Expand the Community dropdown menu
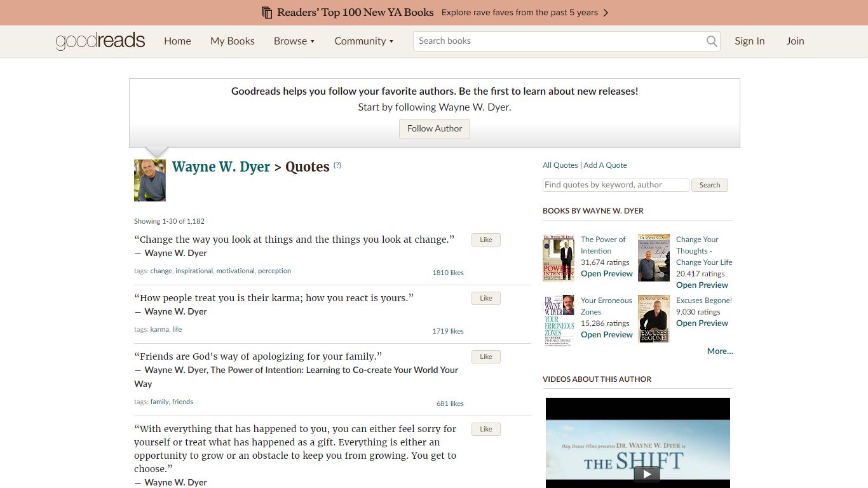The image size is (868, 488). pyautogui.click(x=364, y=41)
